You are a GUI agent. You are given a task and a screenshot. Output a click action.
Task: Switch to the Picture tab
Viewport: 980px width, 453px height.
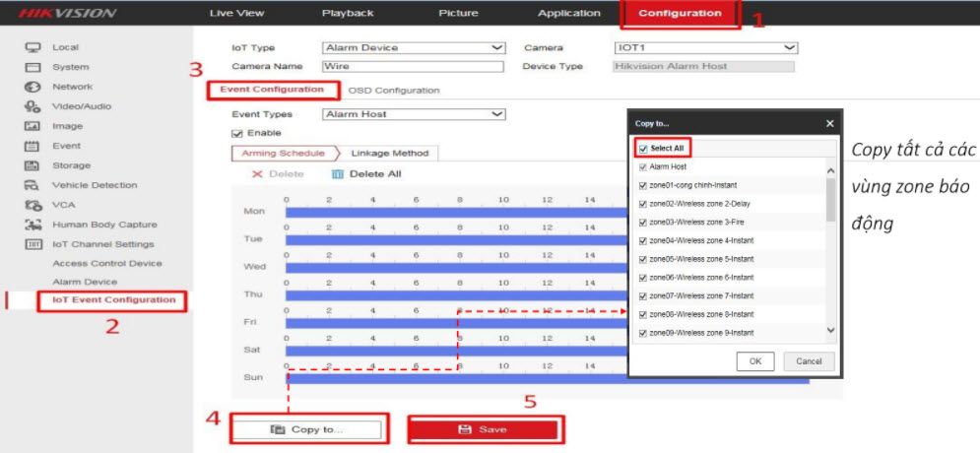coord(458,13)
